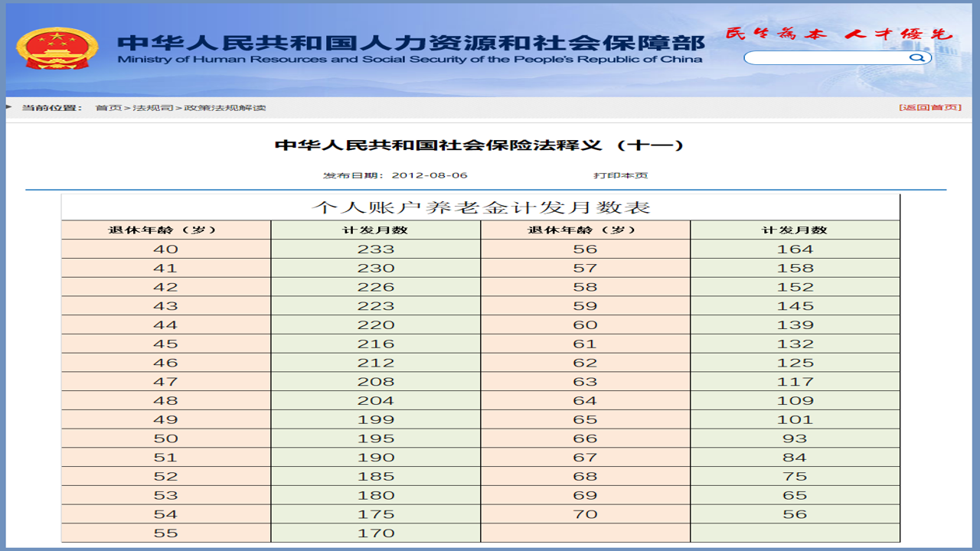Click the months value 216 cell

point(376,344)
